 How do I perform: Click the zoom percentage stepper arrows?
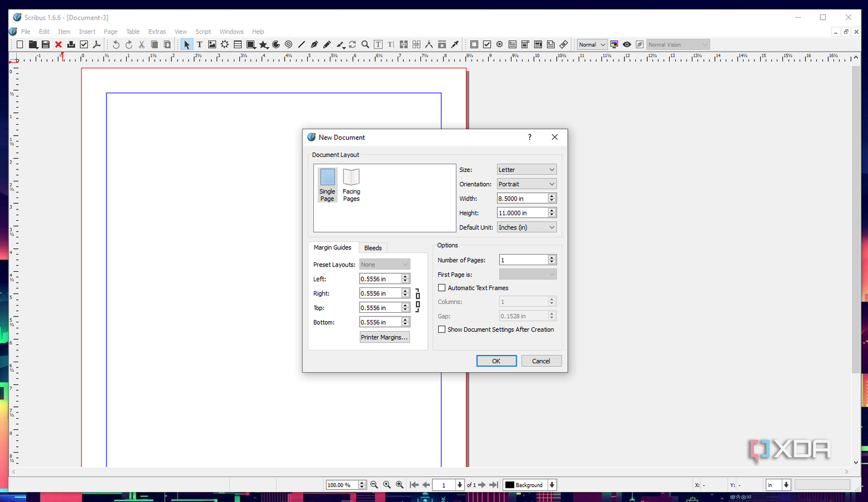[362, 485]
